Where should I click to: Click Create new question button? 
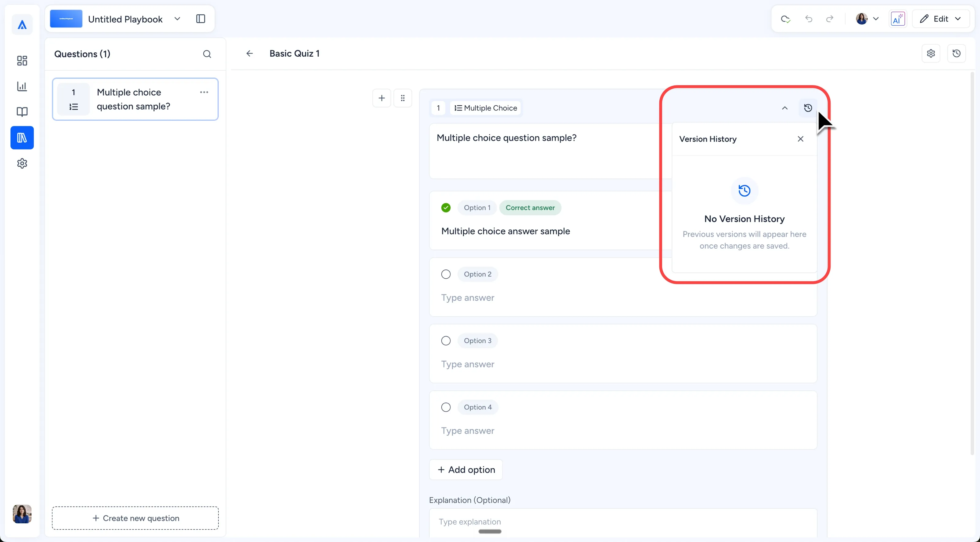click(x=135, y=518)
